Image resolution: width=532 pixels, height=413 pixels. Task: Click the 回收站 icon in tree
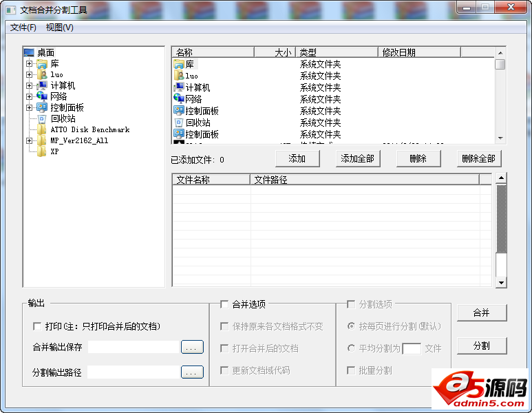pos(42,119)
